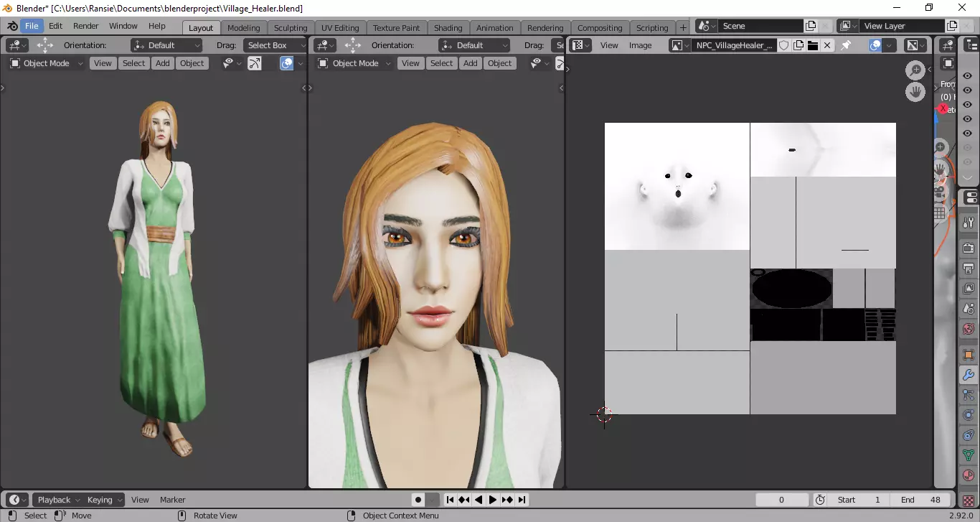The image size is (980, 522).
Task: Click the zoom magnifier gizmo in the image editor
Action: click(x=915, y=70)
